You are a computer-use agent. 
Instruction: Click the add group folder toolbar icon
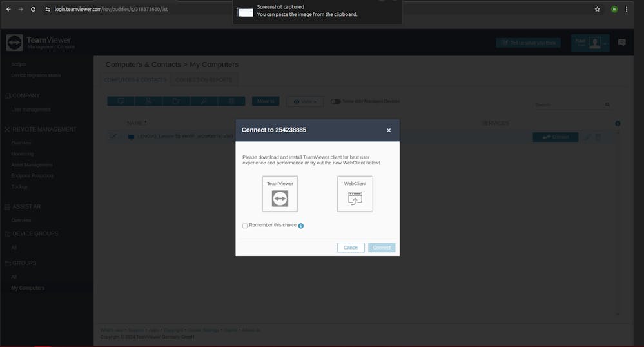pyautogui.click(x=176, y=101)
